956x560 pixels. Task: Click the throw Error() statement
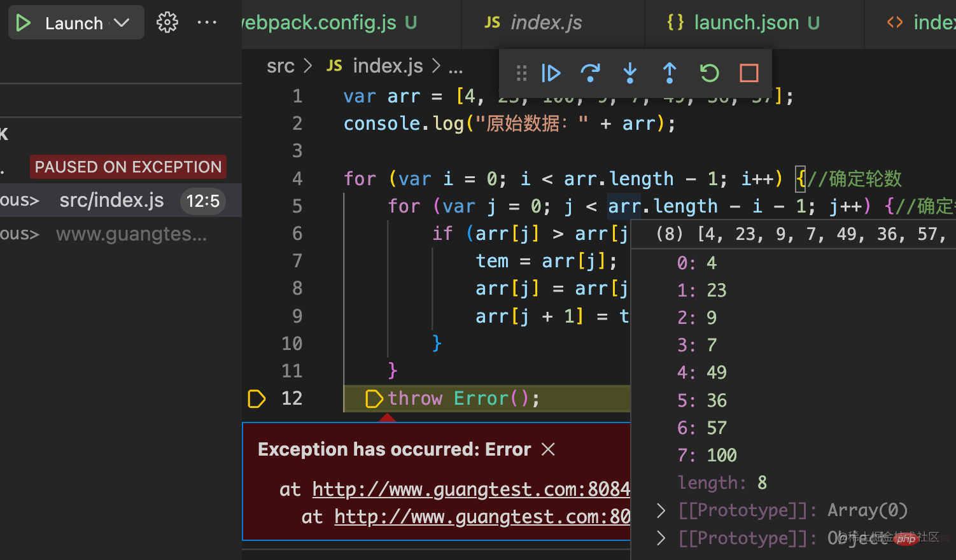click(x=463, y=399)
